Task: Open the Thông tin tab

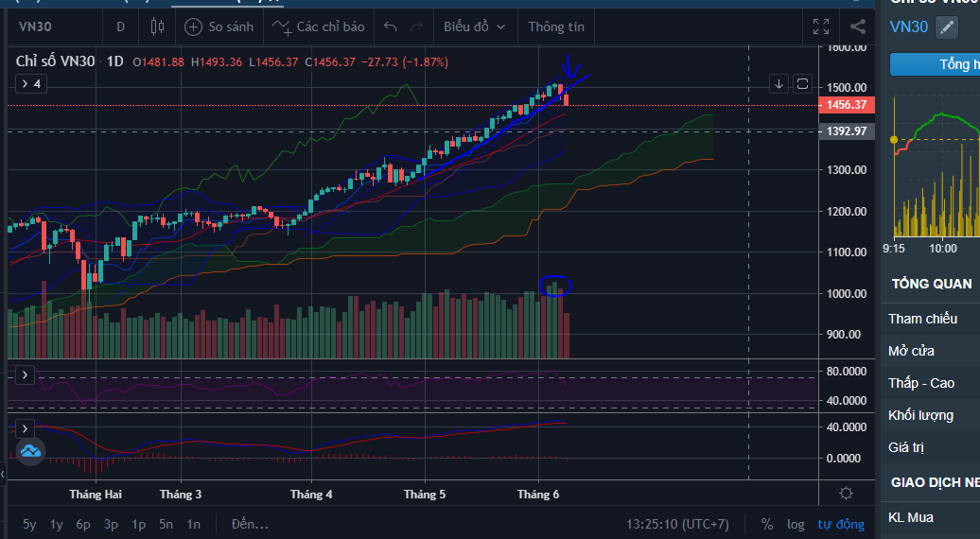Action: point(556,26)
